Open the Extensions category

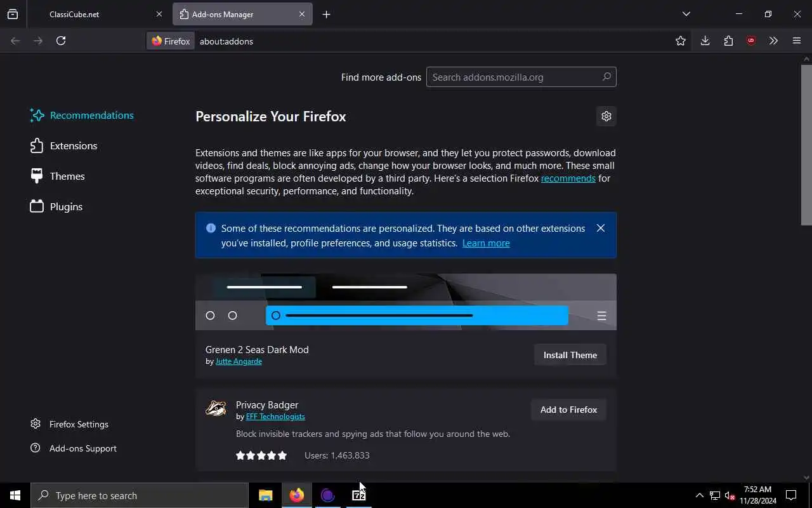64,145
